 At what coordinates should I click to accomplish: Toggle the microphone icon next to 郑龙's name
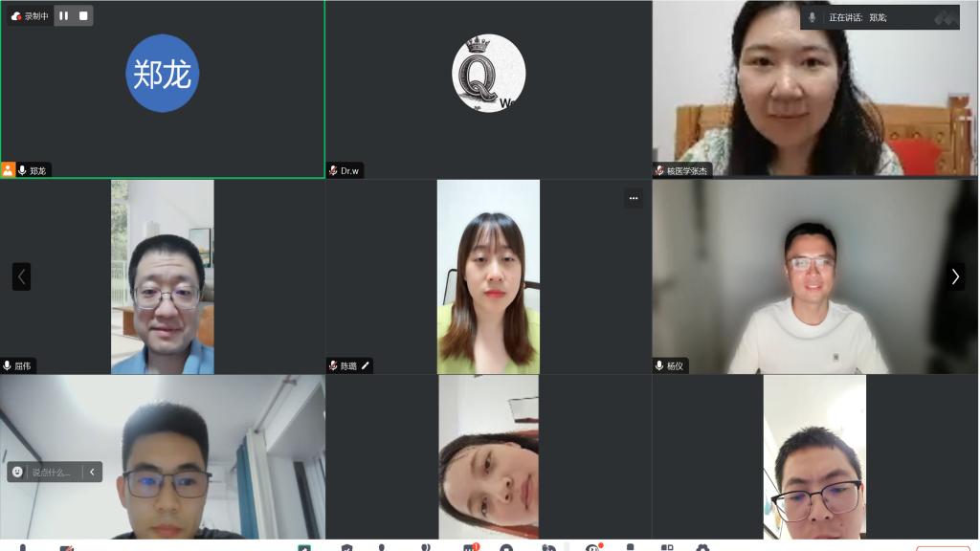click(x=22, y=170)
